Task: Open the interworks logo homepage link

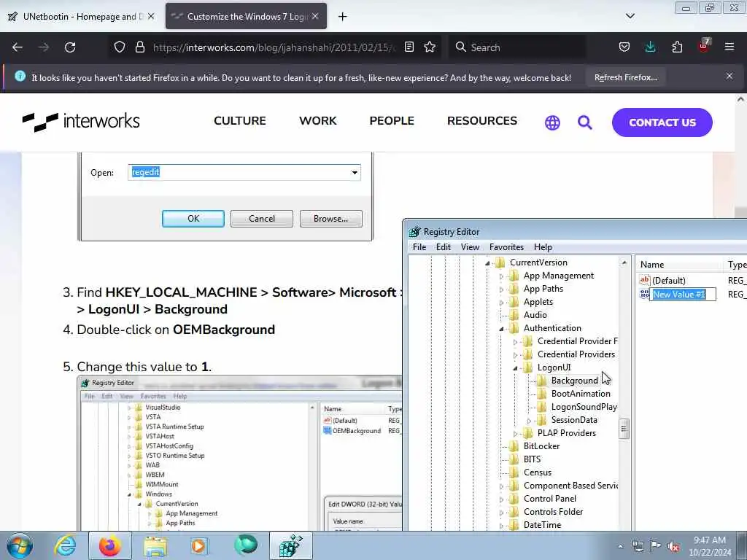Action: click(81, 122)
